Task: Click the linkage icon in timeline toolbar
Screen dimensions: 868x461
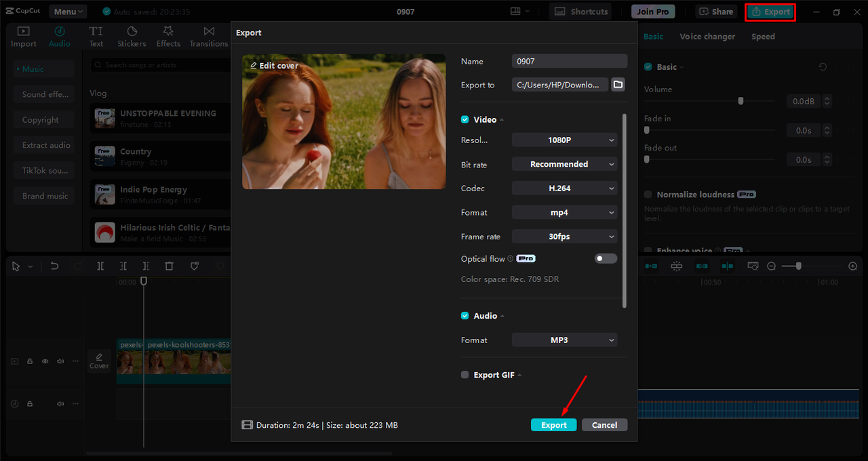Action: (702, 266)
